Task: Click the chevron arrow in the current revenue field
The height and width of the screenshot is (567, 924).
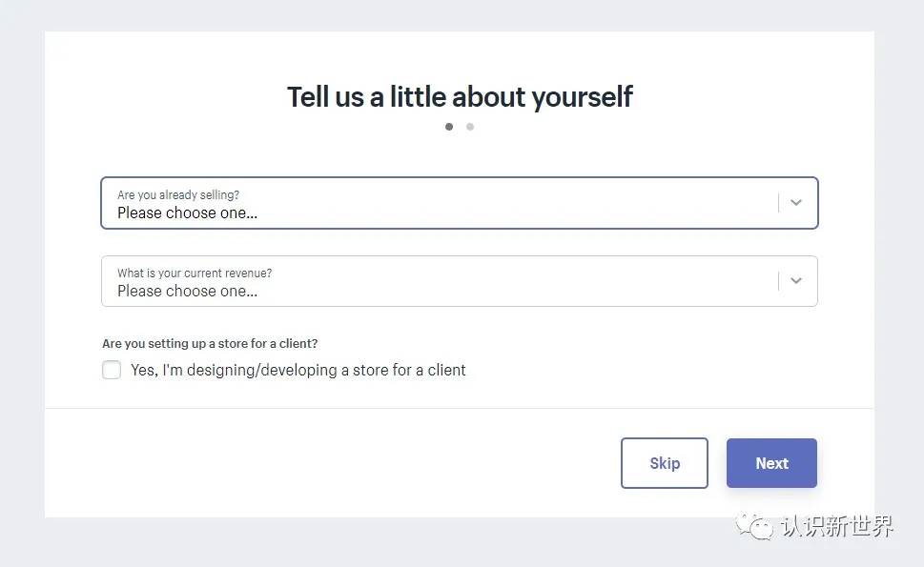Action: click(x=796, y=281)
